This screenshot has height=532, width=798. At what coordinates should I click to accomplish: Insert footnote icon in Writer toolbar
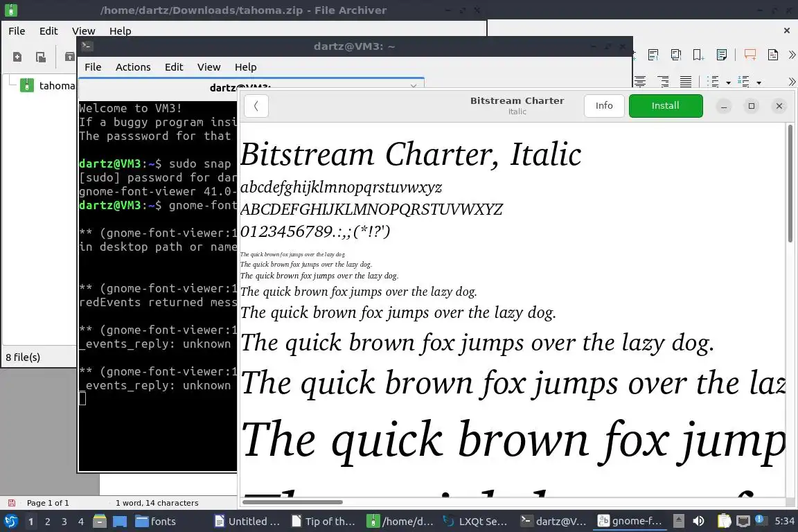click(653, 55)
